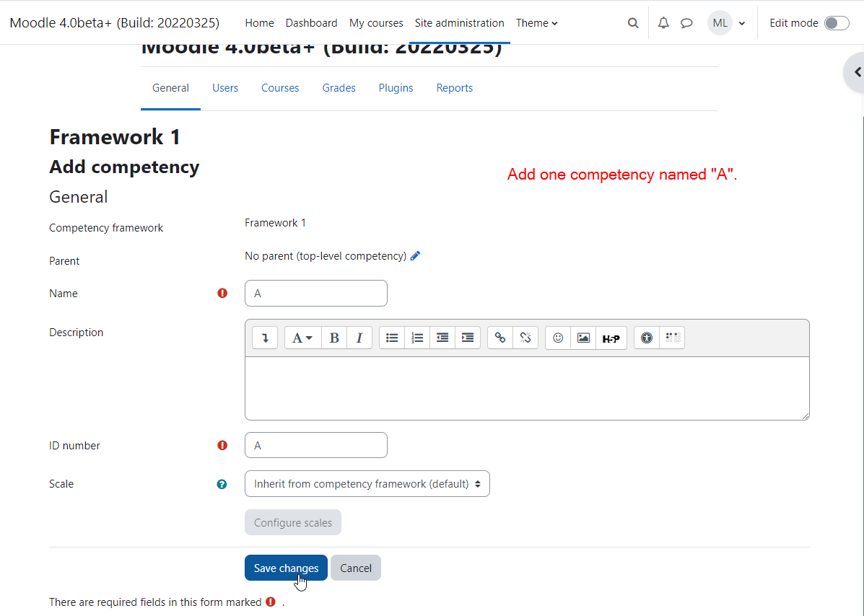Click the search magnifier icon
Screen dimensions: 864x616
[633, 23]
